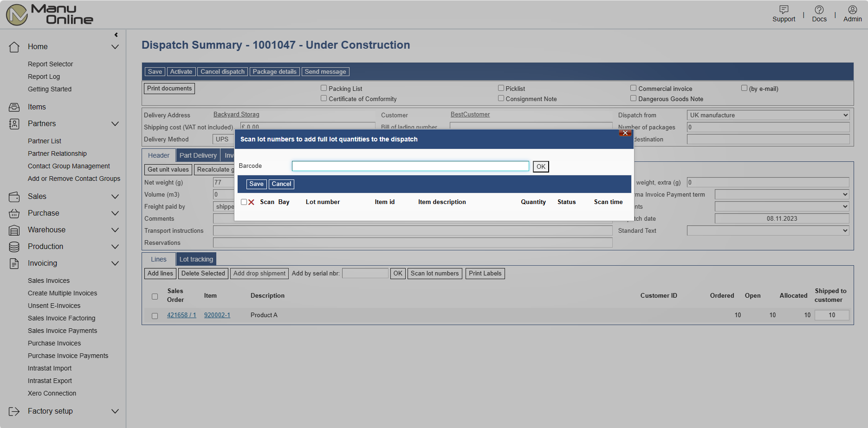Expand the Factory setup menu chevron

pos(115,411)
